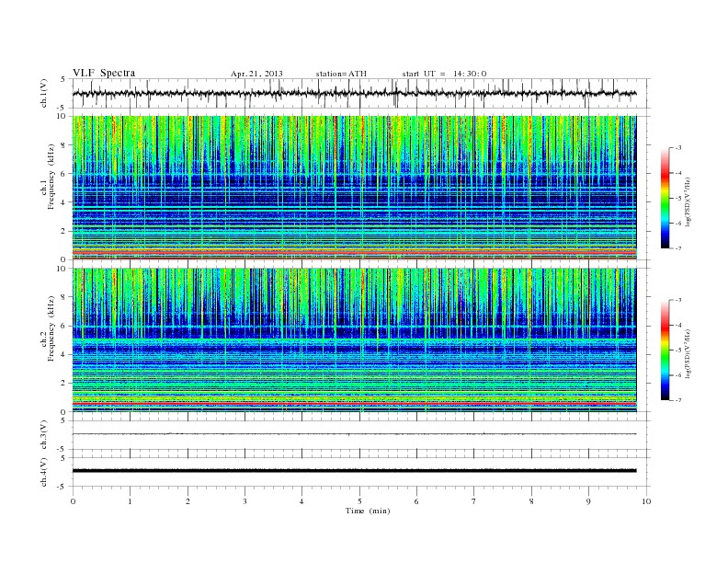Click the ch.2 PSD color bar

click(x=665, y=350)
